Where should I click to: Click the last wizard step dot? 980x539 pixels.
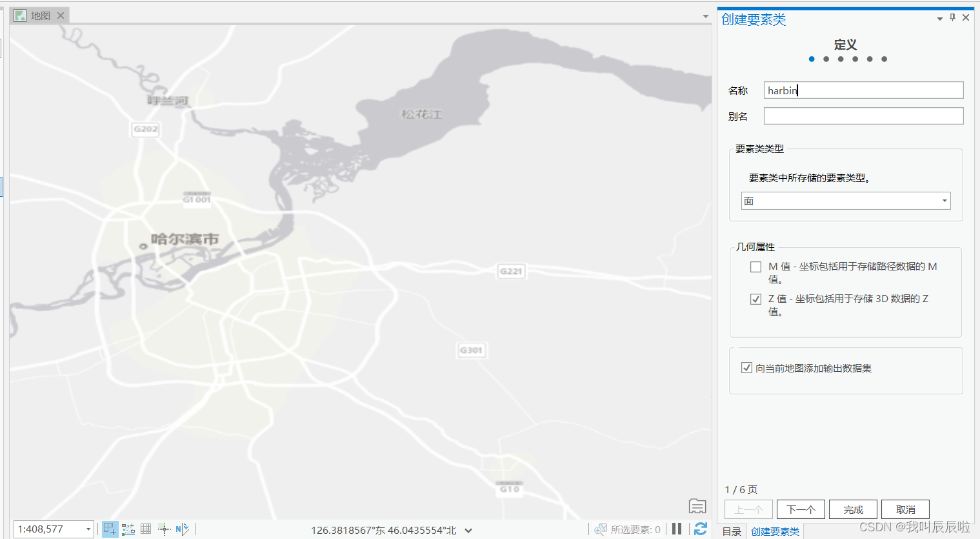885,59
